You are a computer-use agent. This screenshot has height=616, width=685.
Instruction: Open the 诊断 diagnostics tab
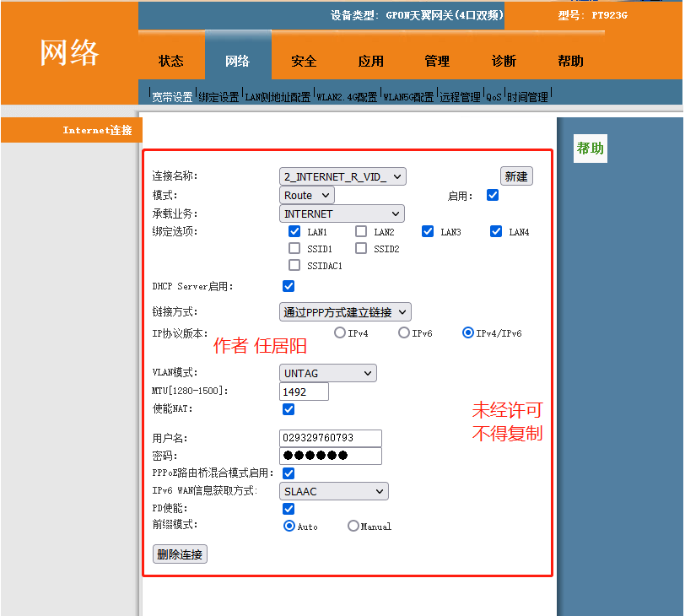pos(504,61)
